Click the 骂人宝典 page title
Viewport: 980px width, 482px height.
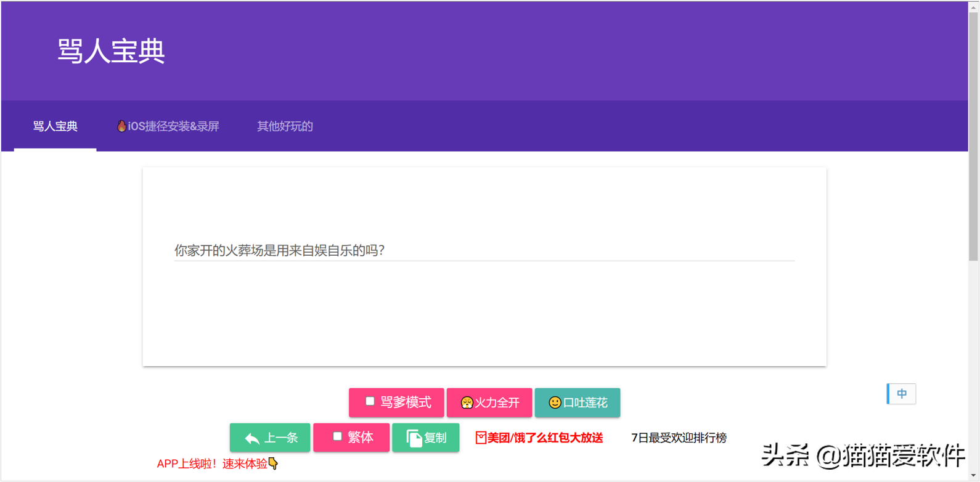tap(112, 51)
